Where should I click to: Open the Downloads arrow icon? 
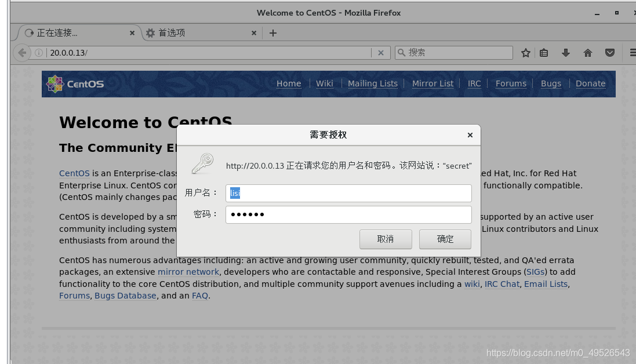coord(566,53)
